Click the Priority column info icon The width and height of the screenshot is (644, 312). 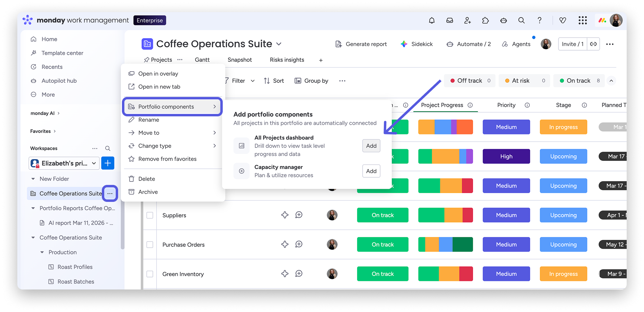coord(527,105)
